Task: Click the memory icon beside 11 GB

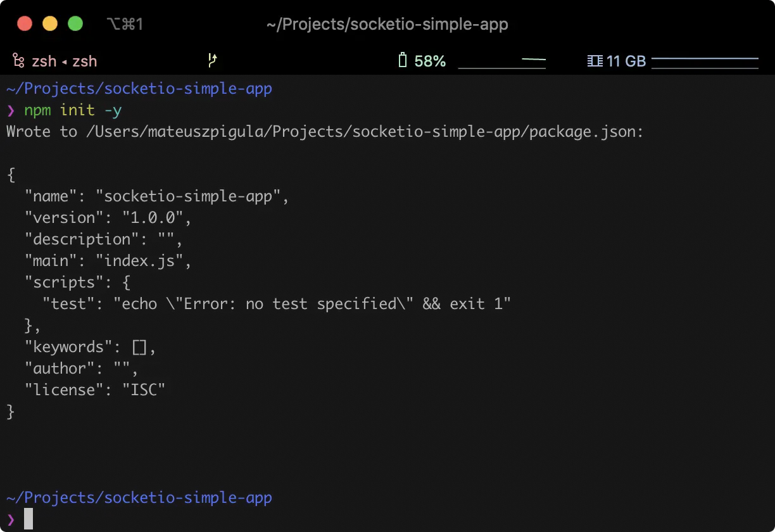Action: point(594,61)
